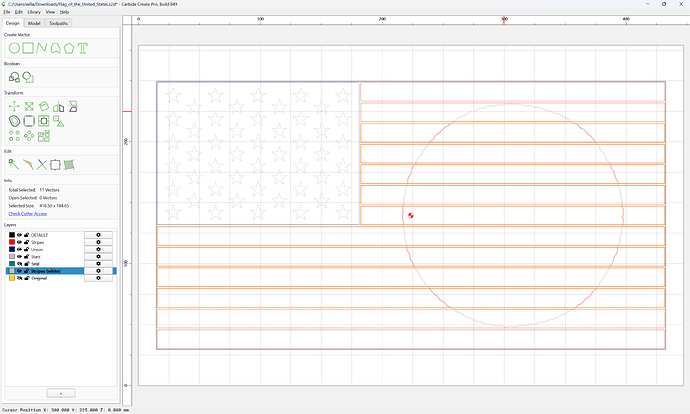Screen dimensions: 690x414
Task: Open settings for Stars layer
Action: point(98,256)
